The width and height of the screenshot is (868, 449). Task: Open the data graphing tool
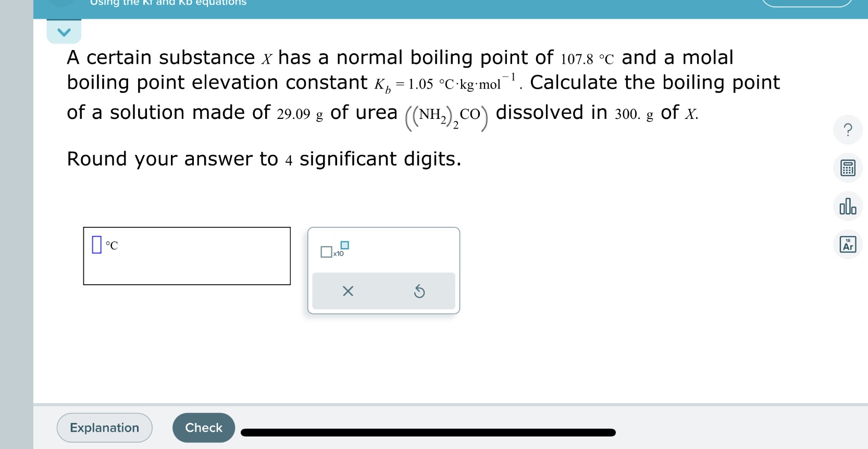tap(848, 206)
